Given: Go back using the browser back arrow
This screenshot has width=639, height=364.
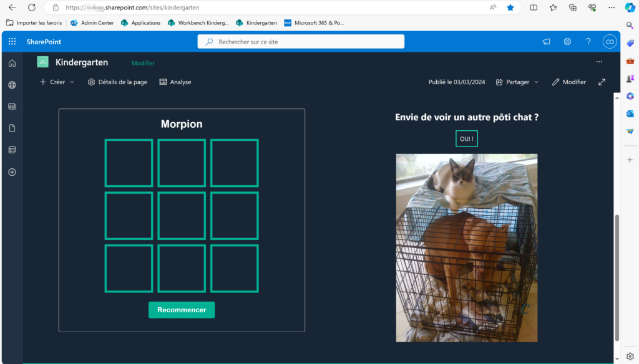Looking at the screenshot, I should pos(12,7).
